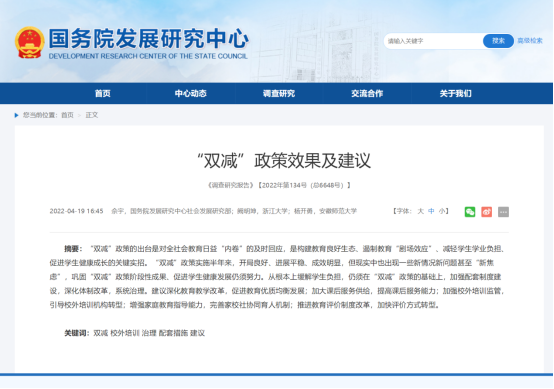Click the 搜索 search button

point(498,41)
